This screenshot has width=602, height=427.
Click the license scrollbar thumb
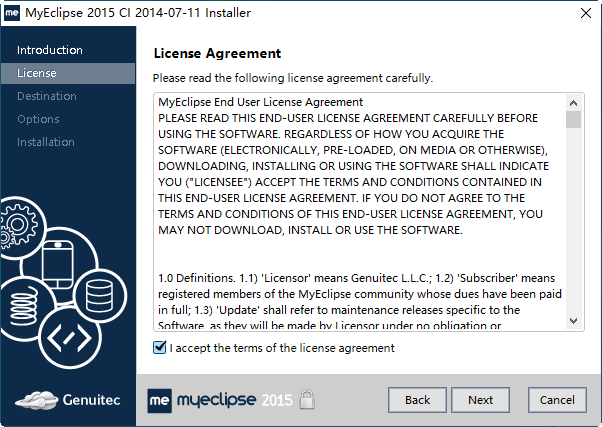pyautogui.click(x=574, y=120)
